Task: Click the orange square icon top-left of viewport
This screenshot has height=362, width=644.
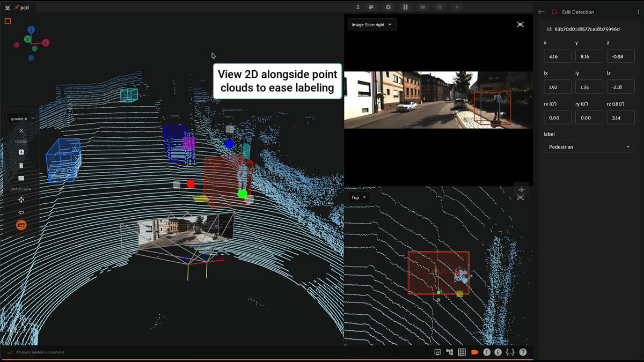Action: point(8,21)
